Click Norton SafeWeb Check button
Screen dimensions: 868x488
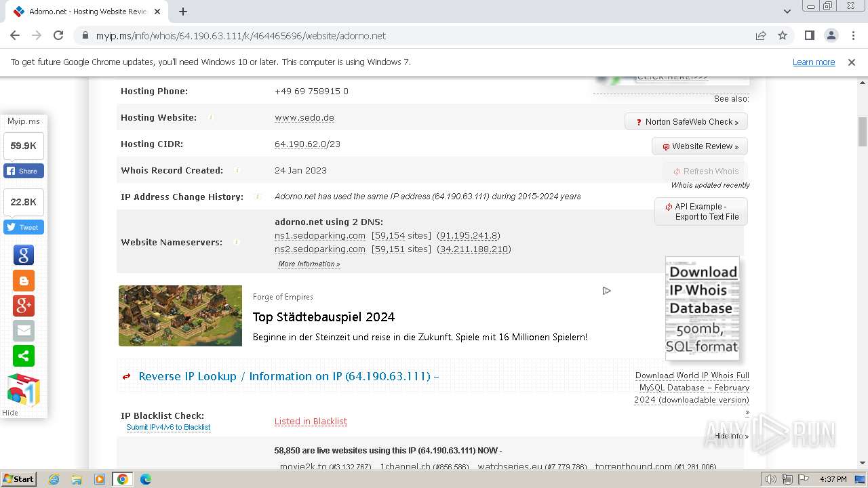point(686,122)
